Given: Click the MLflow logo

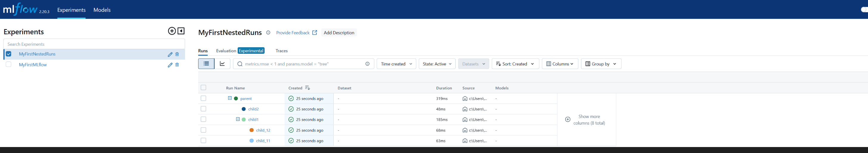Looking at the screenshot, I should click(20, 9).
